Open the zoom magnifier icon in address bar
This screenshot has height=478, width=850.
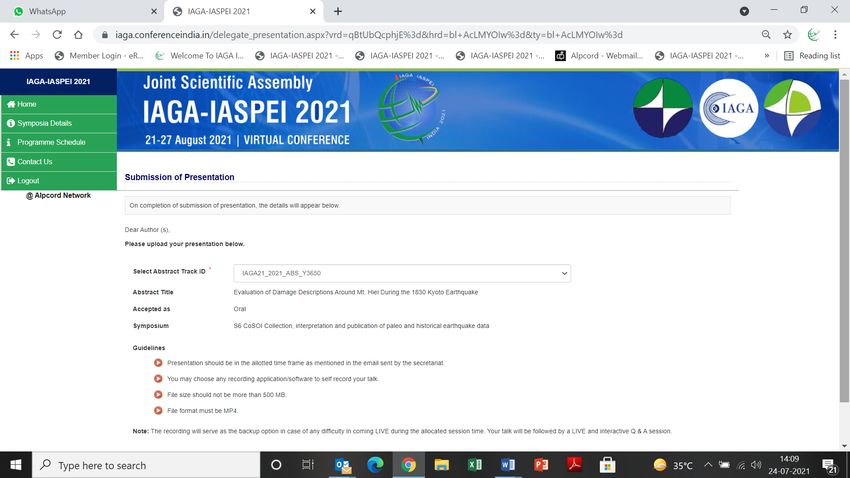766,35
